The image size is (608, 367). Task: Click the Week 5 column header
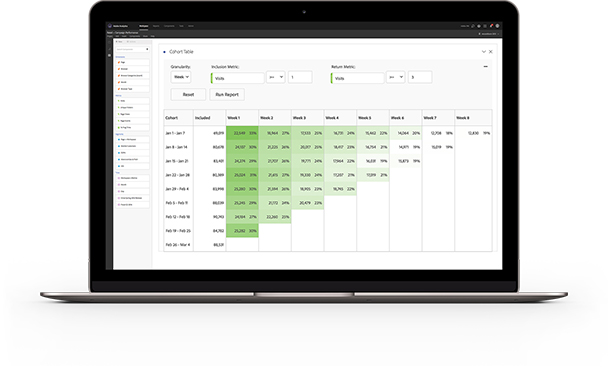point(373,118)
